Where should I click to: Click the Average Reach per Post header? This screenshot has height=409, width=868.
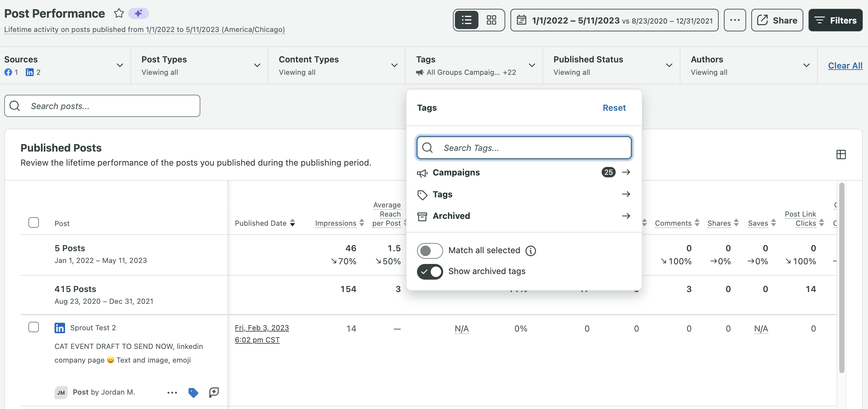[x=387, y=214]
